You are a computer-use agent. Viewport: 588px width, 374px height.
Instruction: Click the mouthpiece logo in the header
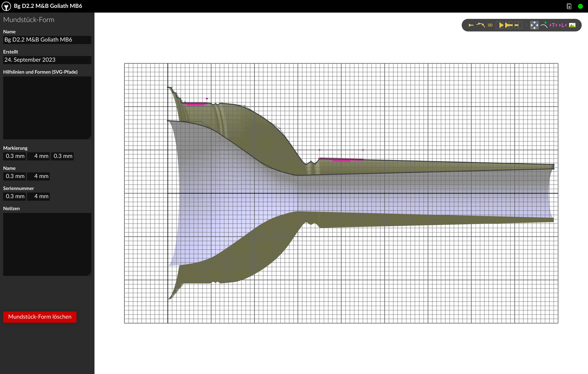click(6, 6)
